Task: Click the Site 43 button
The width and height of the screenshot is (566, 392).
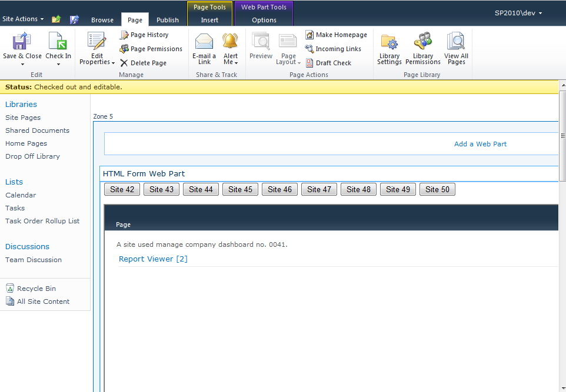Action: [161, 189]
